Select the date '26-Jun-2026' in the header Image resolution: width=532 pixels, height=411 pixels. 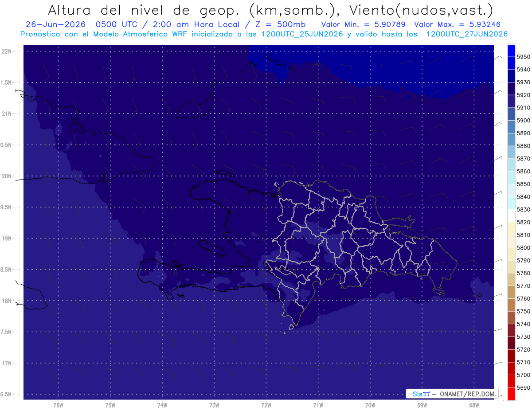[55, 24]
